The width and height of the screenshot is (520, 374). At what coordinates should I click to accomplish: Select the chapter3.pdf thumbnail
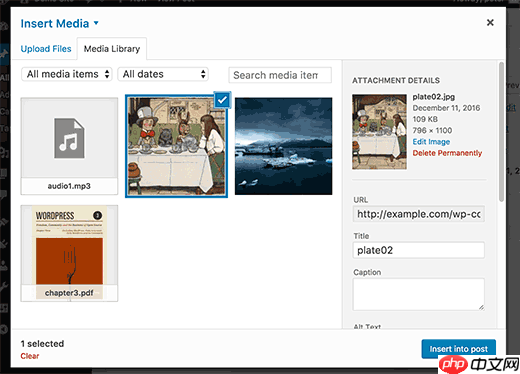[x=69, y=253]
